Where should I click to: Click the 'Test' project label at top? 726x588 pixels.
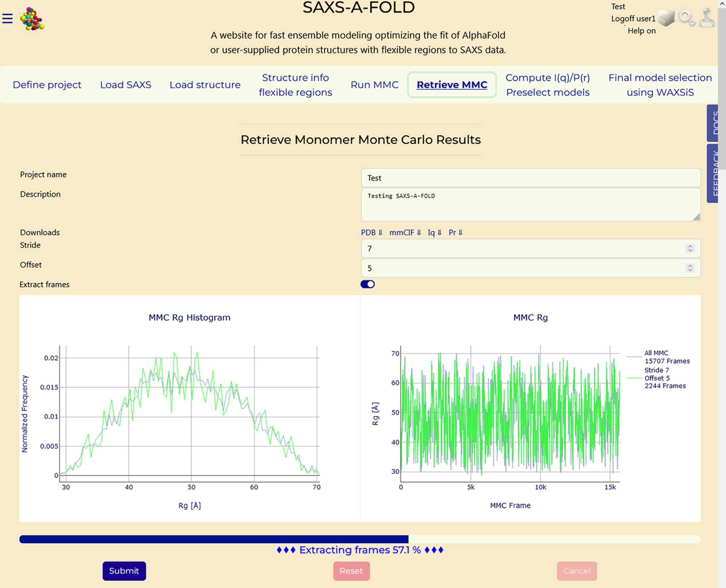pyautogui.click(x=618, y=7)
